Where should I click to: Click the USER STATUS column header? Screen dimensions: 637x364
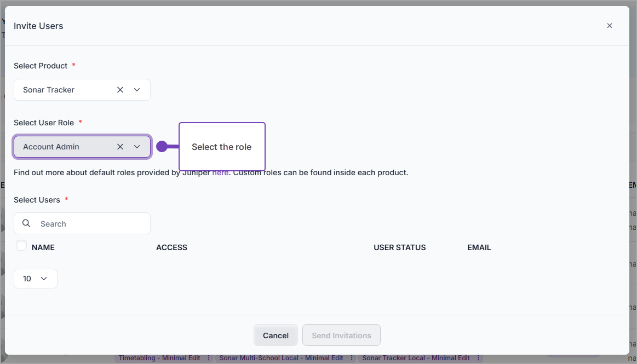point(400,247)
